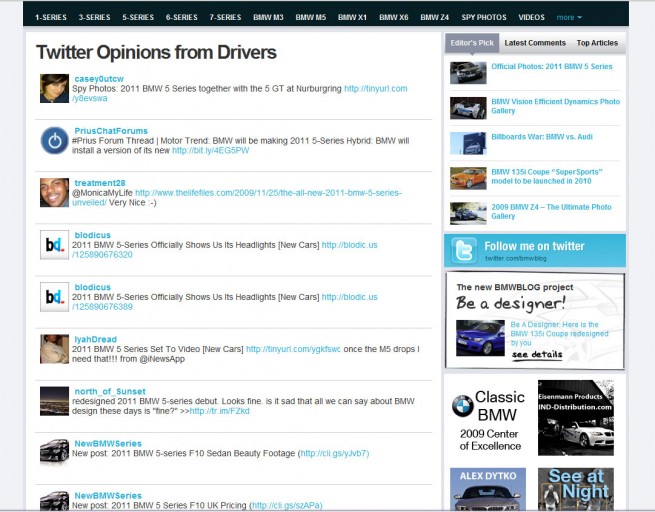Click PriusChatForums power-button avatar

pos(54,141)
